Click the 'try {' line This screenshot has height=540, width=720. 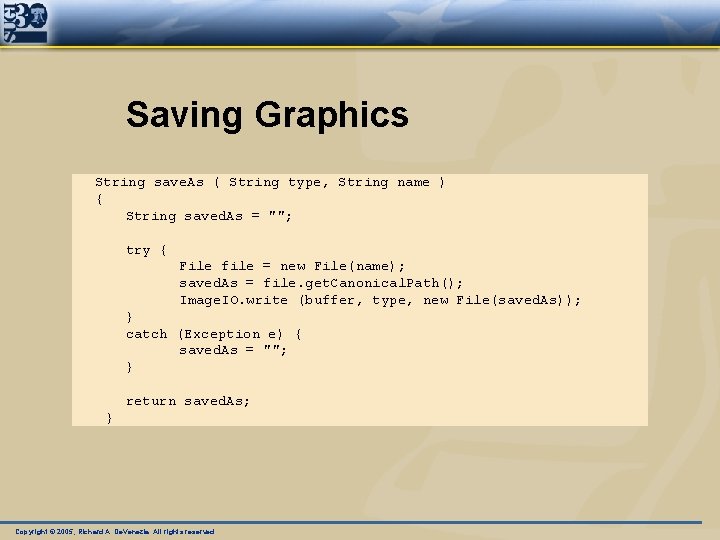click(x=146, y=250)
